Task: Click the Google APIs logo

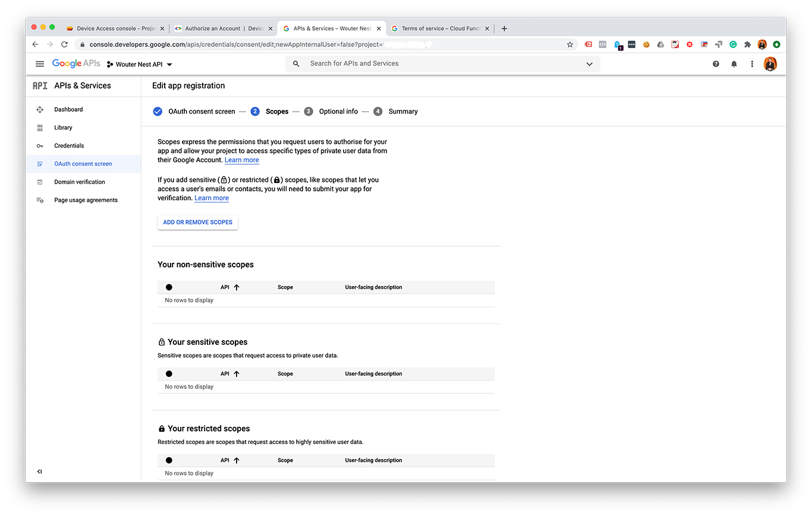Action: pyautogui.click(x=76, y=64)
